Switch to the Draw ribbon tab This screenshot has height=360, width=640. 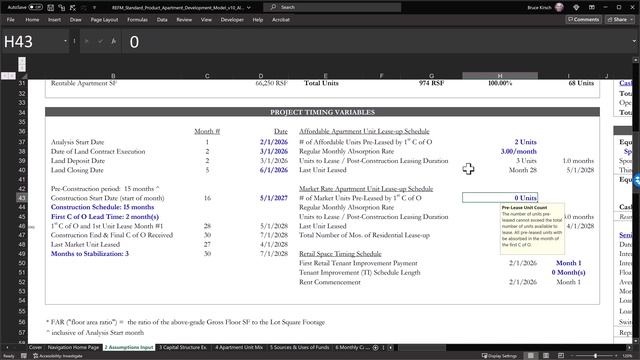76,20
